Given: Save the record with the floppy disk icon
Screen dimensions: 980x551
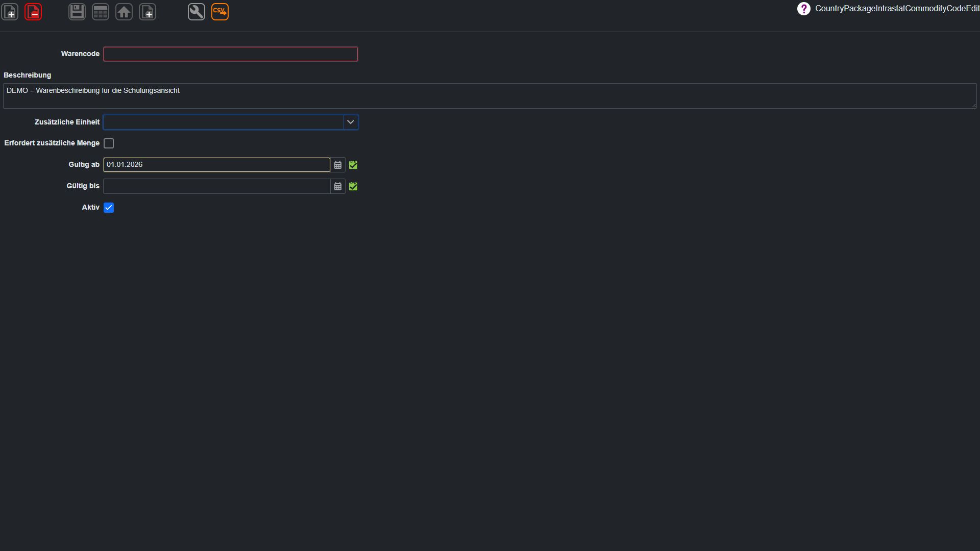Looking at the screenshot, I should [x=77, y=12].
